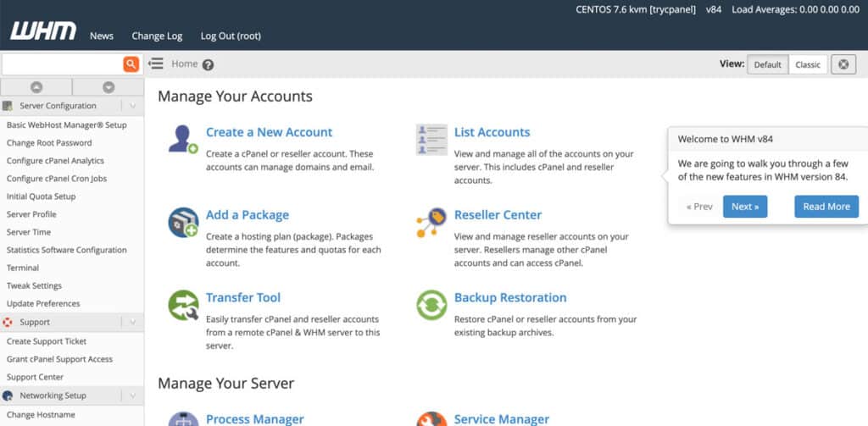Click Next in the welcome tour
The width and height of the screenshot is (868, 426).
745,207
